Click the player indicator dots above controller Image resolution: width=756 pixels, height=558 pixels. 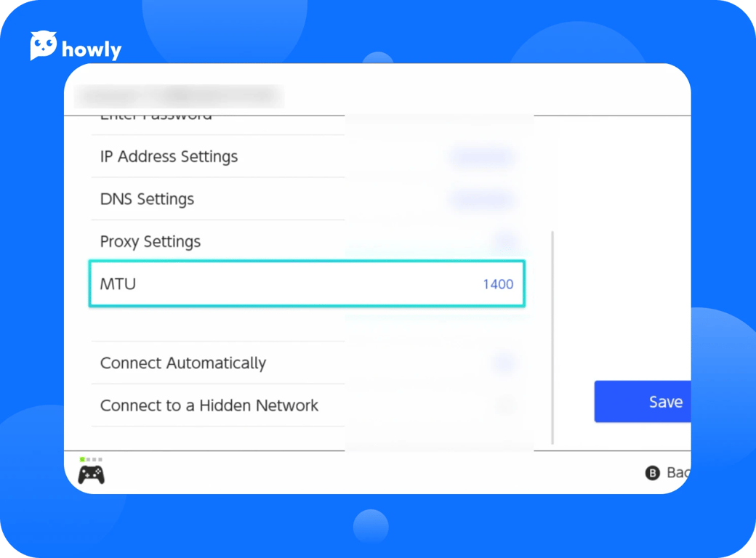pyautogui.click(x=92, y=459)
